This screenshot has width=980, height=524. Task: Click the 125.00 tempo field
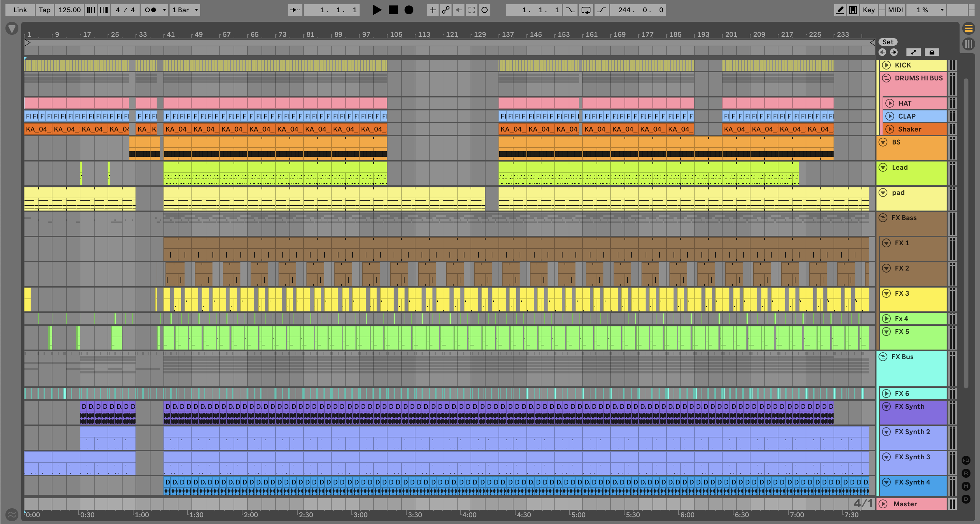tap(69, 10)
